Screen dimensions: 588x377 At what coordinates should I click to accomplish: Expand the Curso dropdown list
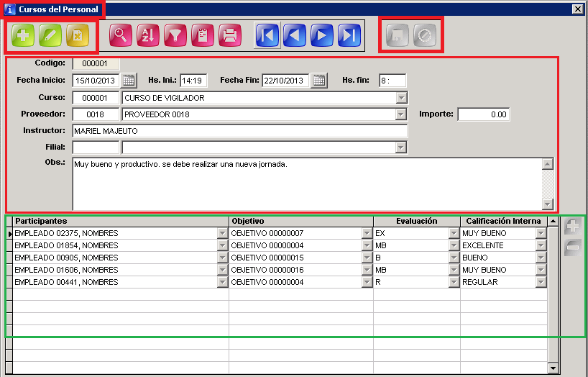[401, 98]
